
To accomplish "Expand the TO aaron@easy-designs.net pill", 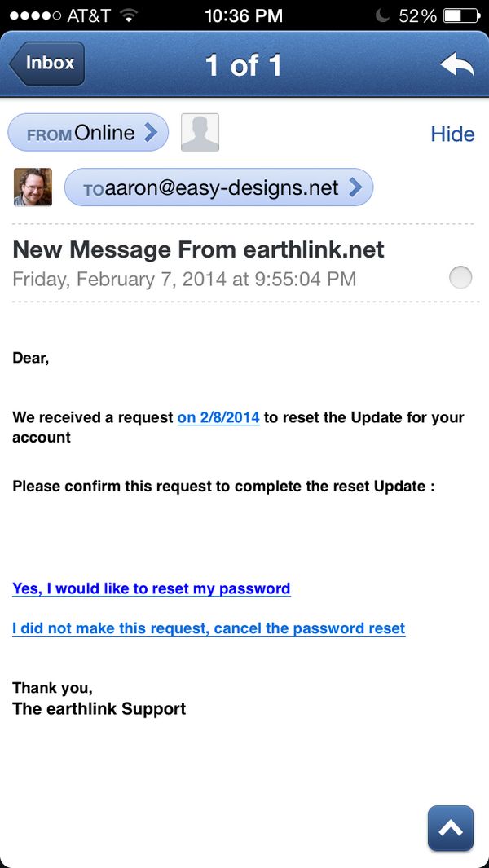I will (x=218, y=188).
